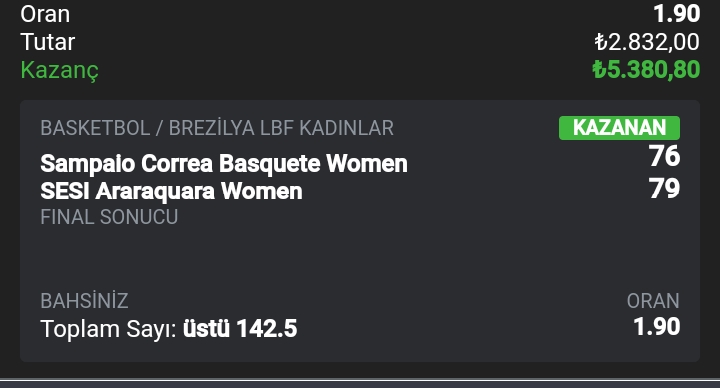Click the bet odds 1.90 under ORAN
The width and height of the screenshot is (720, 388).
pos(656,327)
